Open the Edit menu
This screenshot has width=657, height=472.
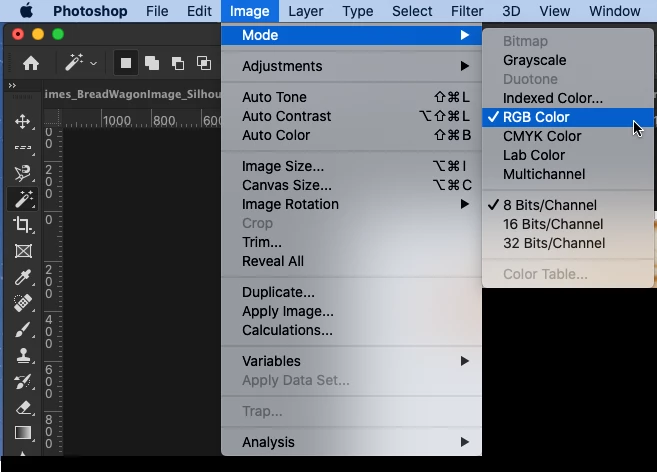(x=199, y=11)
